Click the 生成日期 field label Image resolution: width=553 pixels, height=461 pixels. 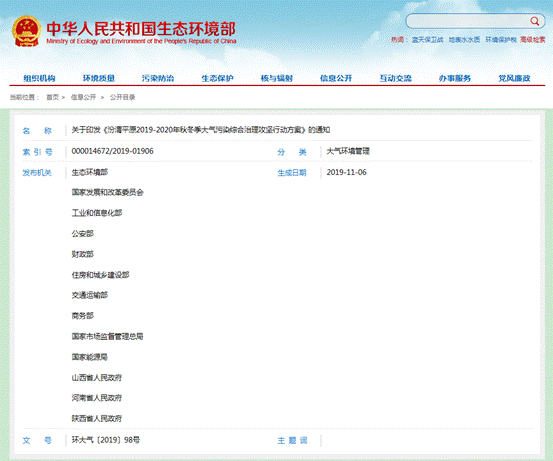[292, 173]
